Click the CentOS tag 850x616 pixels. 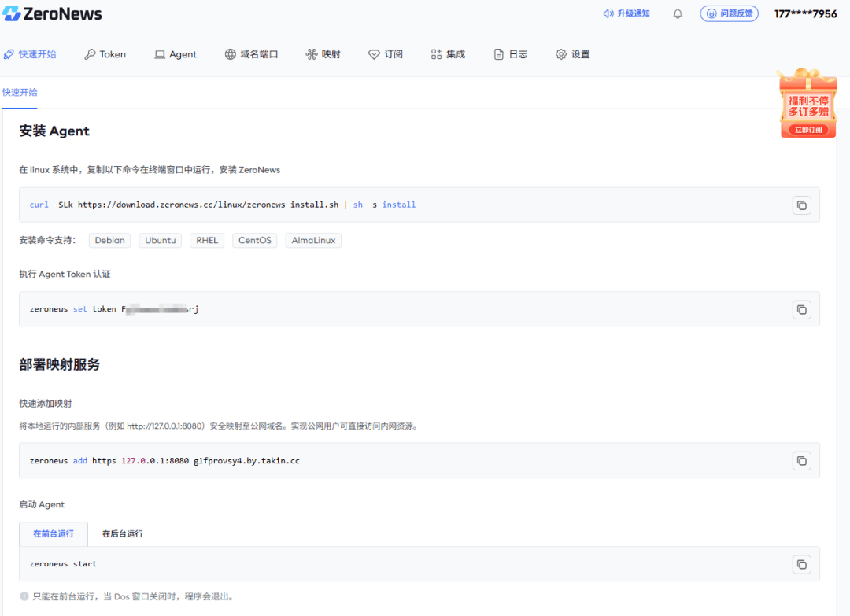click(x=255, y=241)
